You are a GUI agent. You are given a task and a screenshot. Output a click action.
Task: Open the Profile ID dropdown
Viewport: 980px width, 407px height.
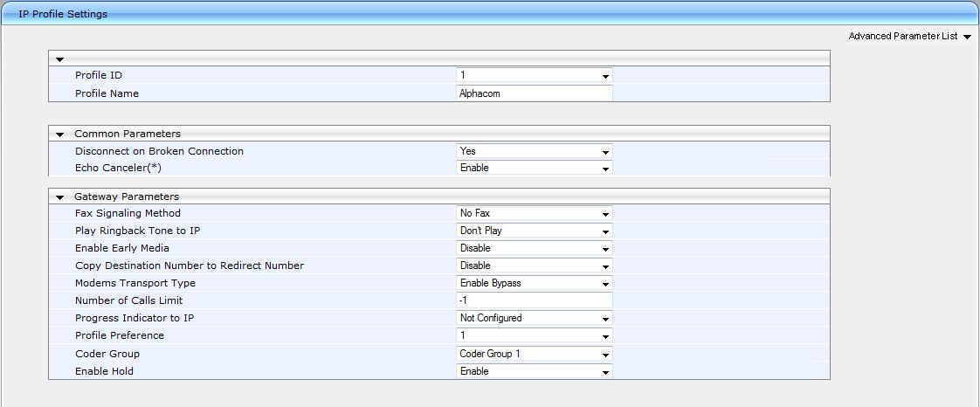point(534,76)
